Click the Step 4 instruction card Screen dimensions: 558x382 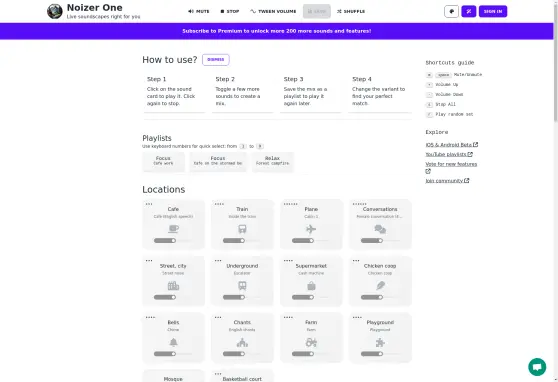click(x=380, y=93)
